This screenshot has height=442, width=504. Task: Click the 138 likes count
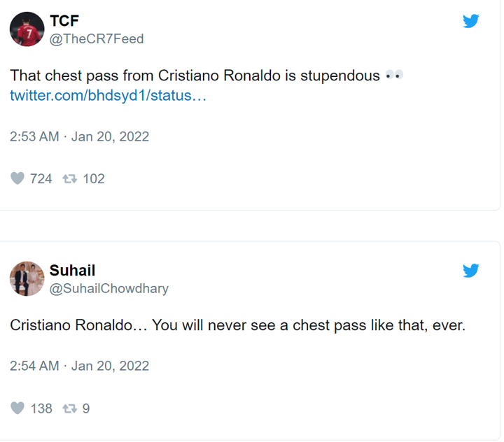pos(41,408)
